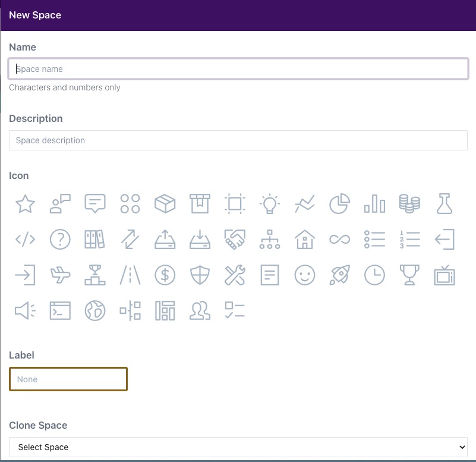The width and height of the screenshot is (476, 462).
Task: Select the terminal console icon
Action: [60, 310]
